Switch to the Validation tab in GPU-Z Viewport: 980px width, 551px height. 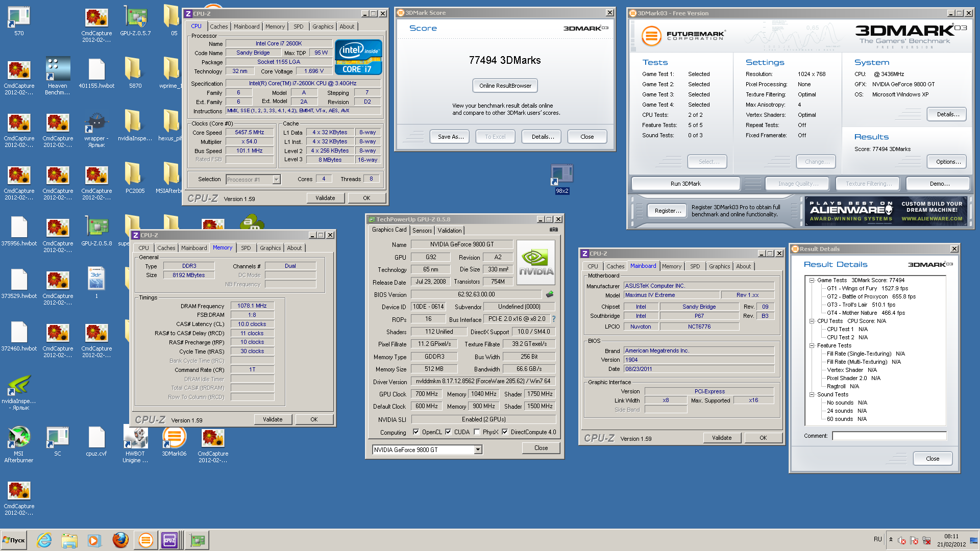tap(450, 231)
